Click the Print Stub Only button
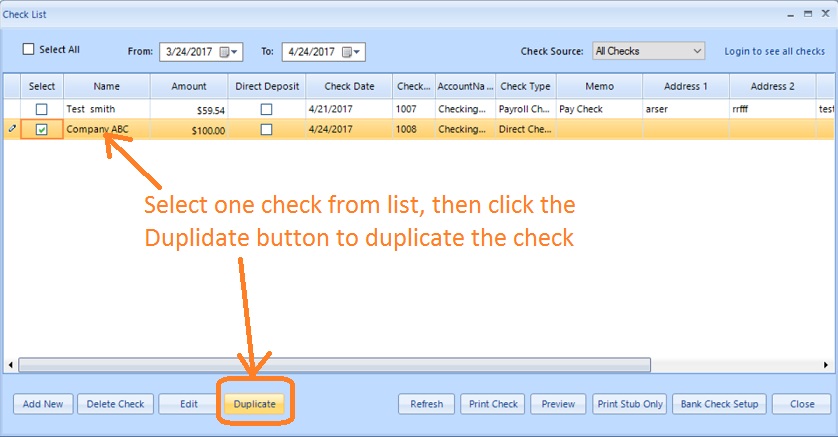Screen dimensions: 838x437 tap(630, 404)
